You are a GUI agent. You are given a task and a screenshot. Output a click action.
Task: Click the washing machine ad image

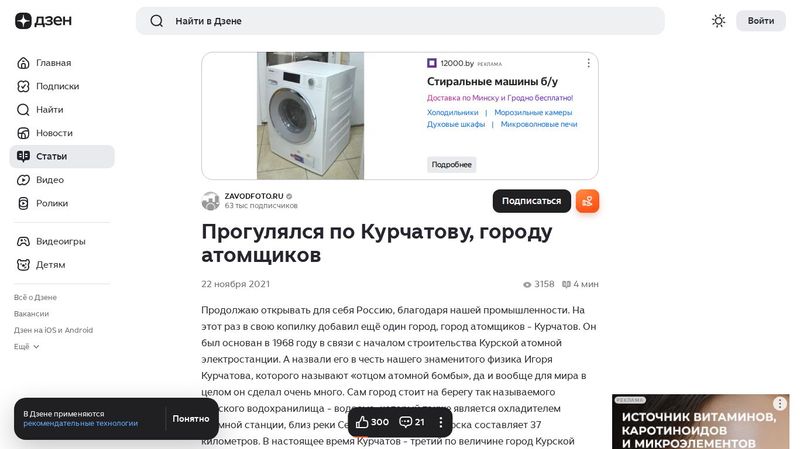click(x=310, y=116)
